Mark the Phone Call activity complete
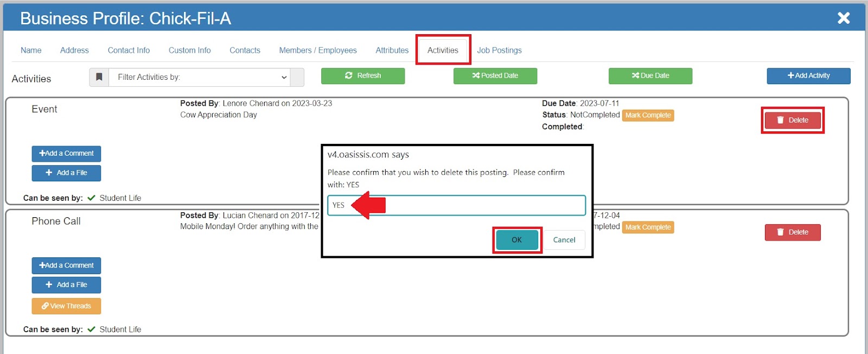Viewport: 868px width, 354px height. click(x=648, y=227)
